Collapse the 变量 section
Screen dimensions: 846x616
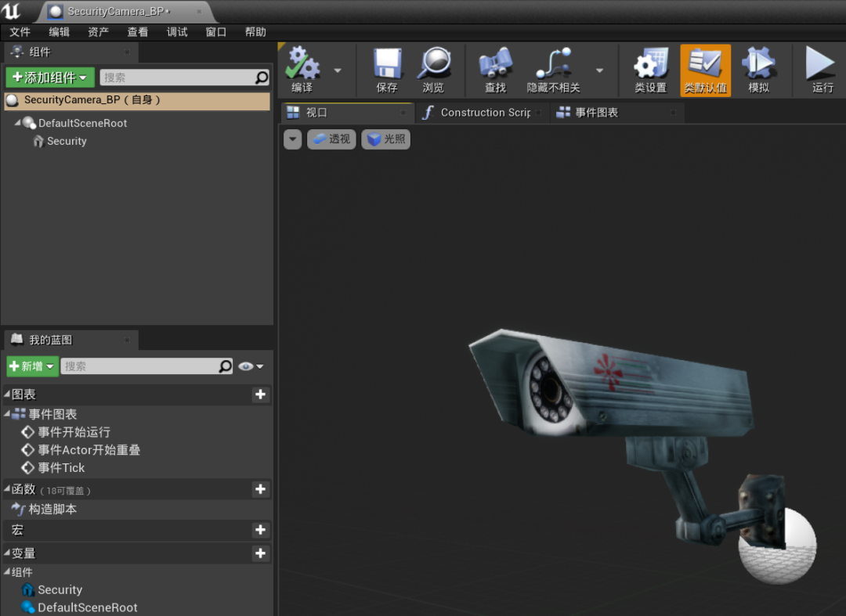(7, 553)
